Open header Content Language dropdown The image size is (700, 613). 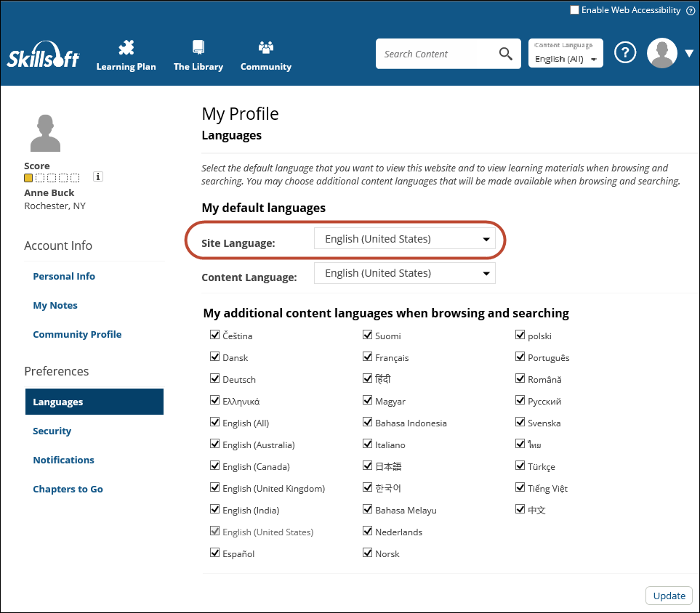[566, 53]
